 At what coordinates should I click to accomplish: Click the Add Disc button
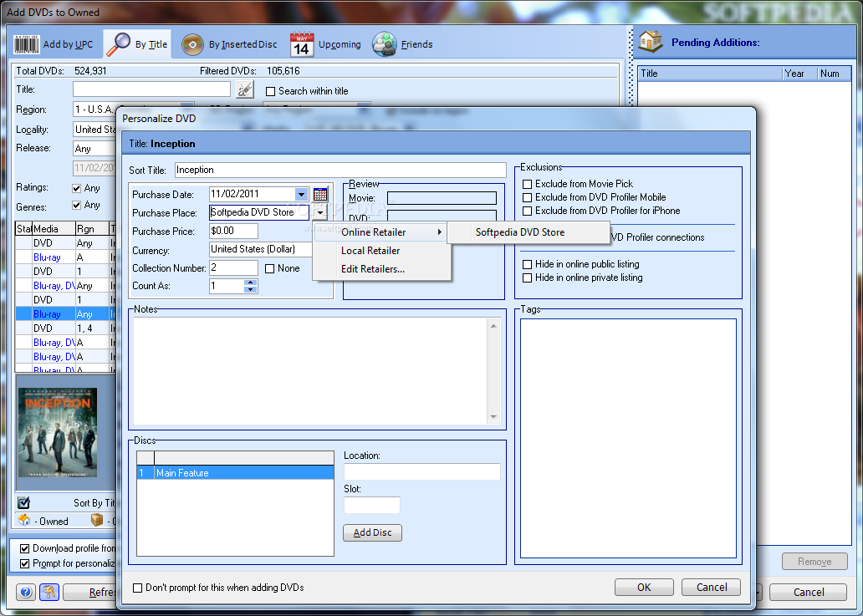pos(373,532)
